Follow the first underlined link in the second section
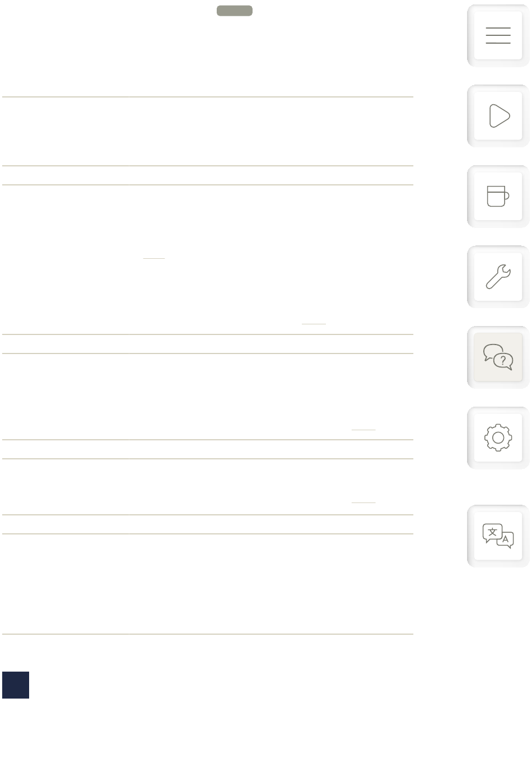Image resolution: width=532 pixels, height=777 pixels. pos(154,258)
